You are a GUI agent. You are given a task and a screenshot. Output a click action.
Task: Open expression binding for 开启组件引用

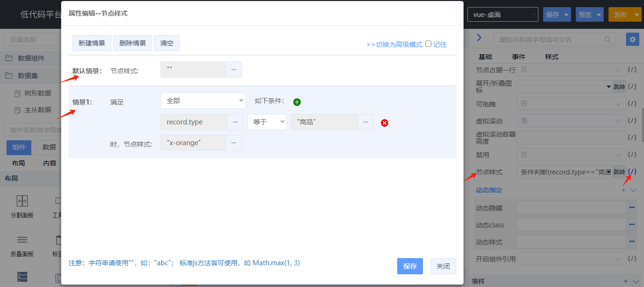click(x=632, y=259)
